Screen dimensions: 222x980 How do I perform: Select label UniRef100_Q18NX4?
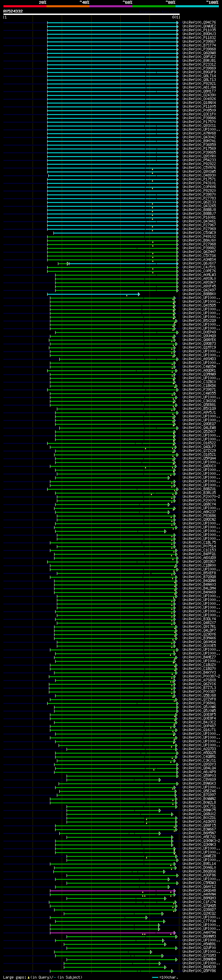(199, 103)
